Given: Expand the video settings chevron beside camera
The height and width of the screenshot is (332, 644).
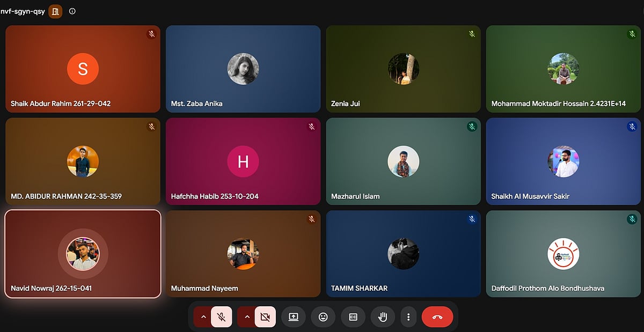Looking at the screenshot, I should [x=247, y=316].
